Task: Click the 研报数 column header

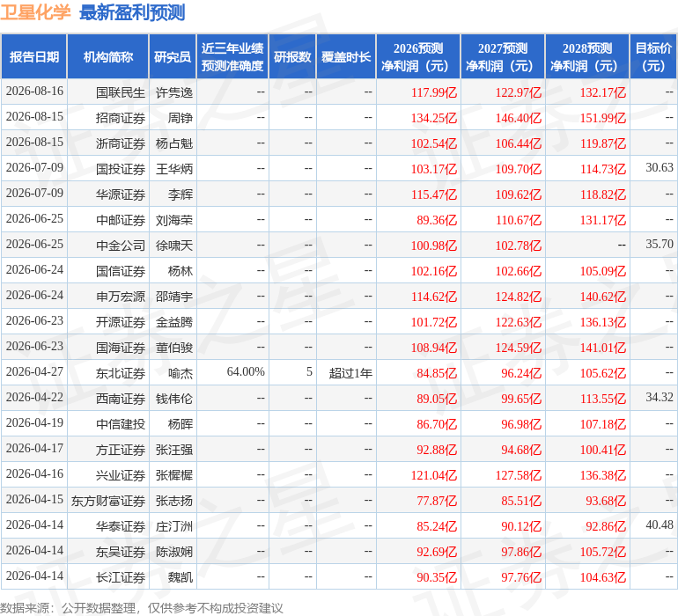Action: tap(292, 56)
